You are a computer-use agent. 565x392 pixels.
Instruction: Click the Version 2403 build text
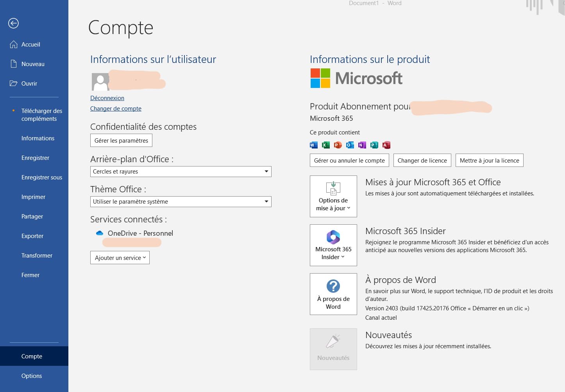447,308
